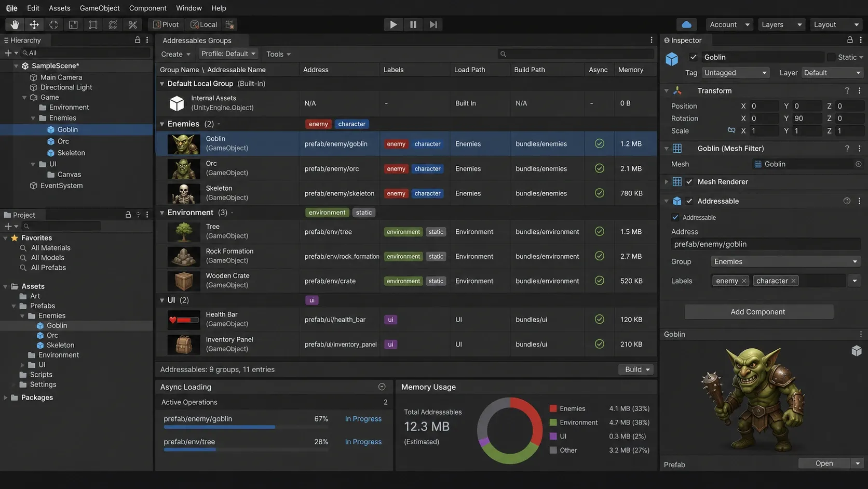The width and height of the screenshot is (868, 489).
Task: Click the prefab/enemy/goblin loading progress bar
Action: [246, 427]
